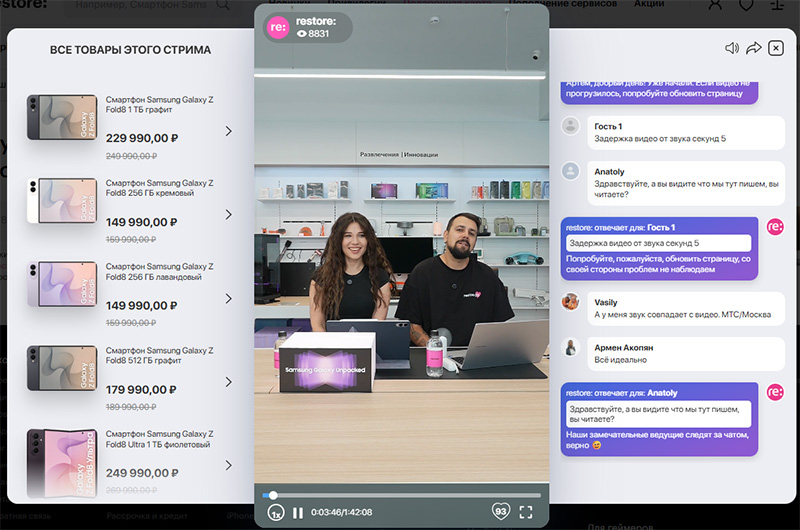Open the Акции menu item
Screen dimensions: 800x530
click(x=649, y=4)
